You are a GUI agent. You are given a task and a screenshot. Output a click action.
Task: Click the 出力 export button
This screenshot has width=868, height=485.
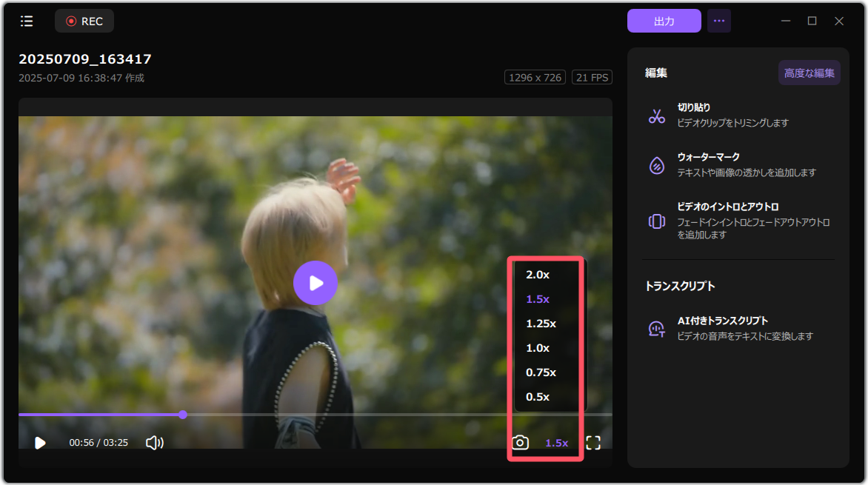click(x=664, y=21)
